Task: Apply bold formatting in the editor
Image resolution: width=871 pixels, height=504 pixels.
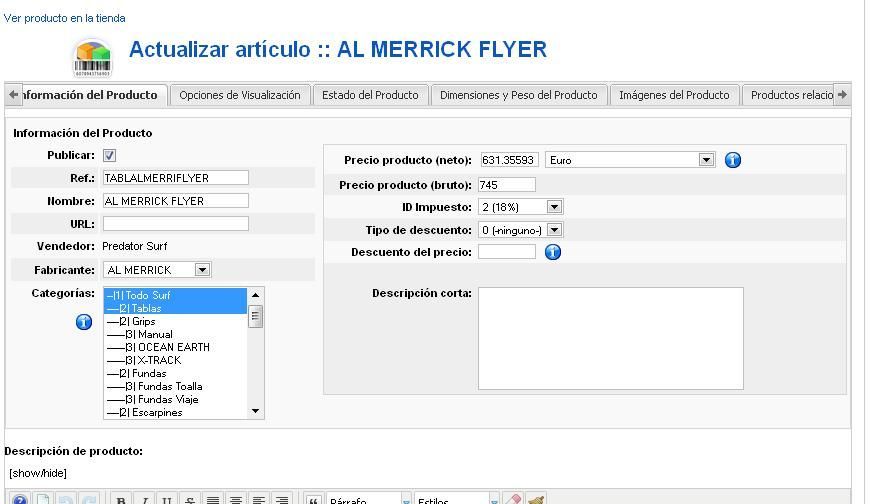Action: pos(121,500)
